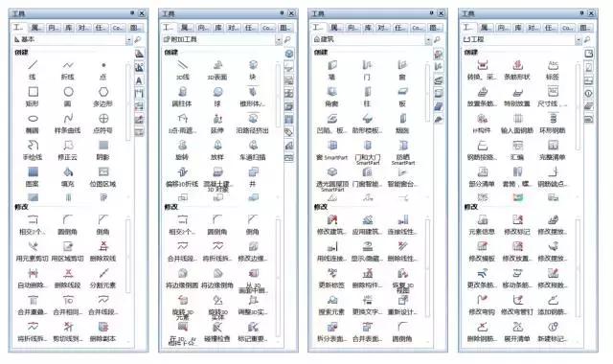The width and height of the screenshot is (613, 364).
Task: Select the 折线 polyline tool in 基本 panel
Action: coord(68,70)
